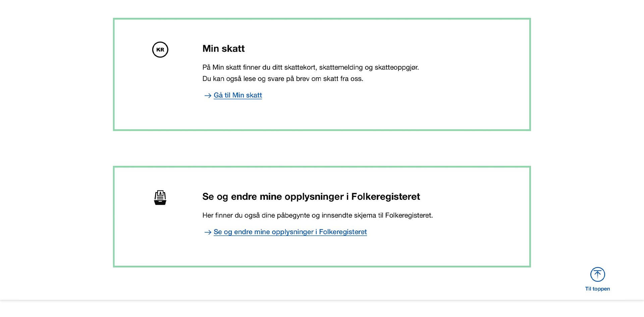The width and height of the screenshot is (644, 317).
Task: Click the sentence starting Du kan også lese
Action: point(283,79)
